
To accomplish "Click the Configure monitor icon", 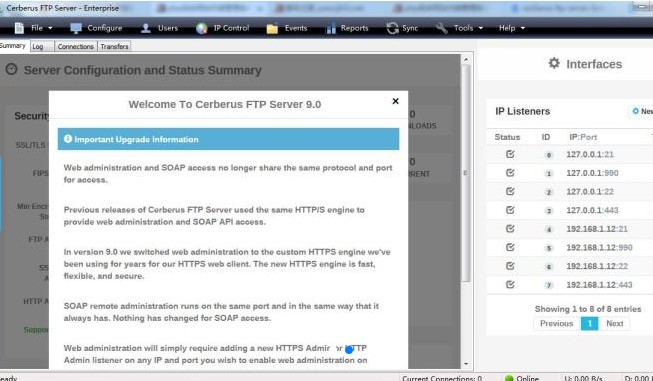I will click(x=76, y=28).
